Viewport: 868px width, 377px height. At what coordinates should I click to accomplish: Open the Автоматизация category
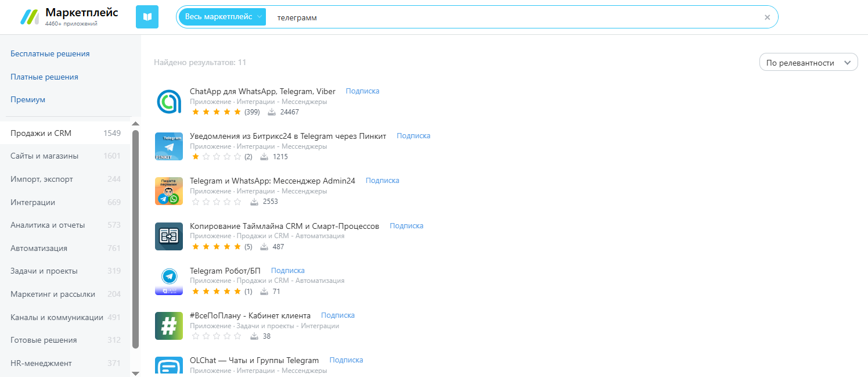66,248
